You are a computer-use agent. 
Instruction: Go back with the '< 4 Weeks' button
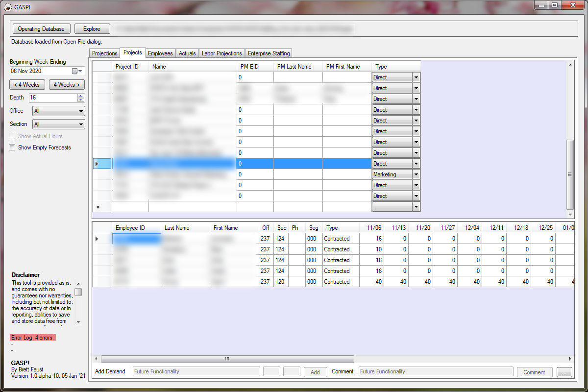(27, 85)
